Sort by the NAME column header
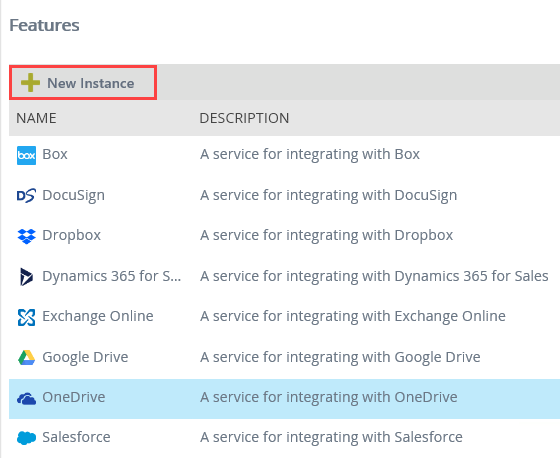Screen dimensions: 560x458 (36, 118)
